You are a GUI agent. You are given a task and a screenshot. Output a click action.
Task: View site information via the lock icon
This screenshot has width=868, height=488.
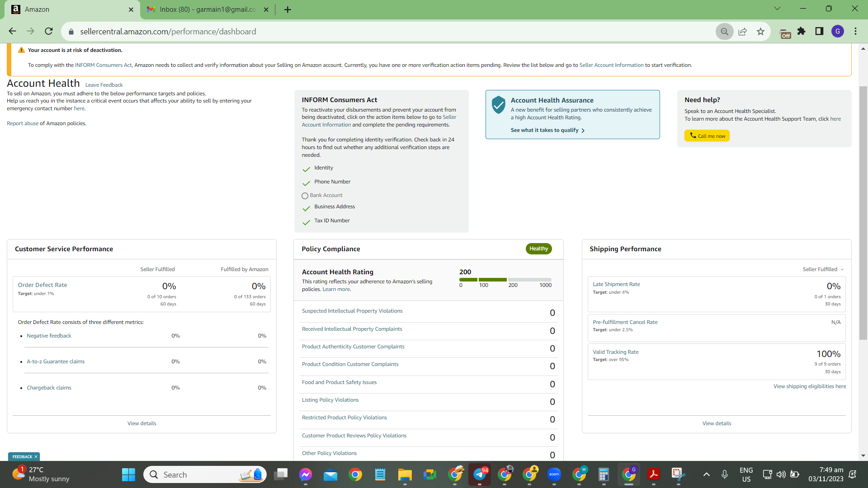[71, 32]
